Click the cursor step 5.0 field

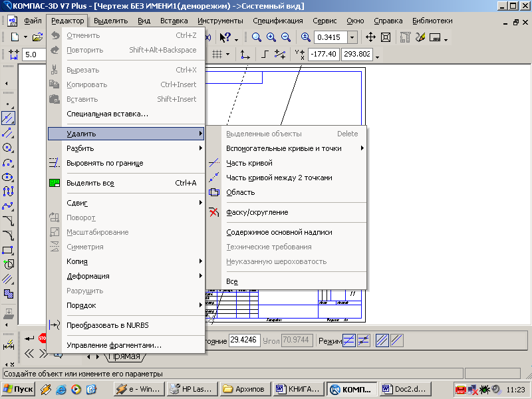coord(34,55)
